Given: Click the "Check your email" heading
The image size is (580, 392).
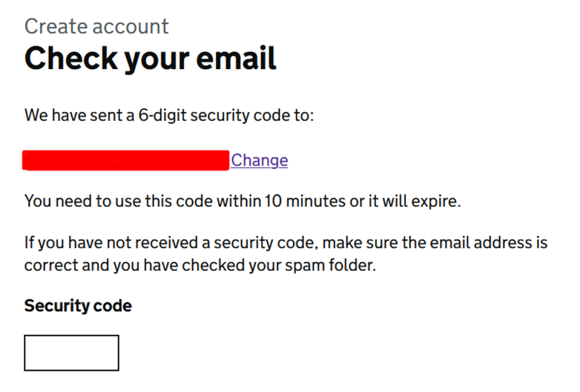Looking at the screenshot, I should (x=150, y=58).
